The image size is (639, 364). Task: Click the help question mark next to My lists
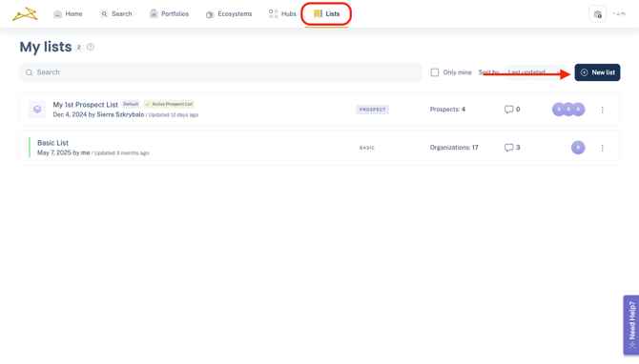coord(91,48)
